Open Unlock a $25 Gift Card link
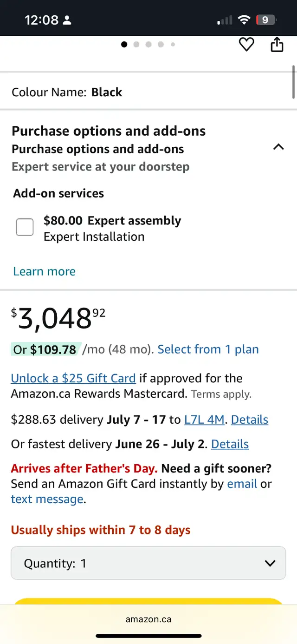 73,378
